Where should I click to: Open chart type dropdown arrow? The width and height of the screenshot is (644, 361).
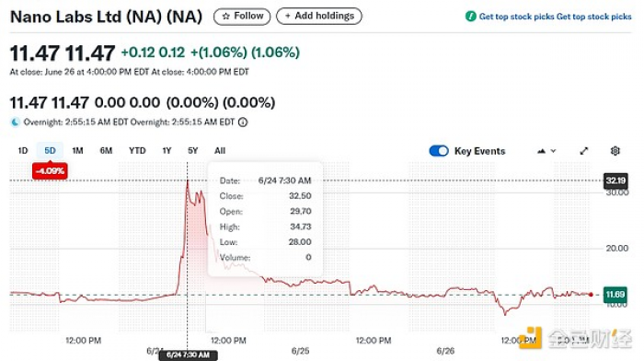(553, 151)
